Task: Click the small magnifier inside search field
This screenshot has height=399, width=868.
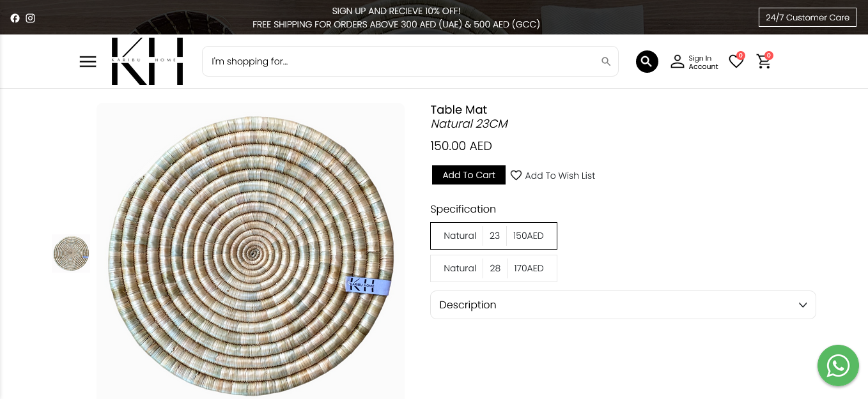Action: [x=606, y=61]
